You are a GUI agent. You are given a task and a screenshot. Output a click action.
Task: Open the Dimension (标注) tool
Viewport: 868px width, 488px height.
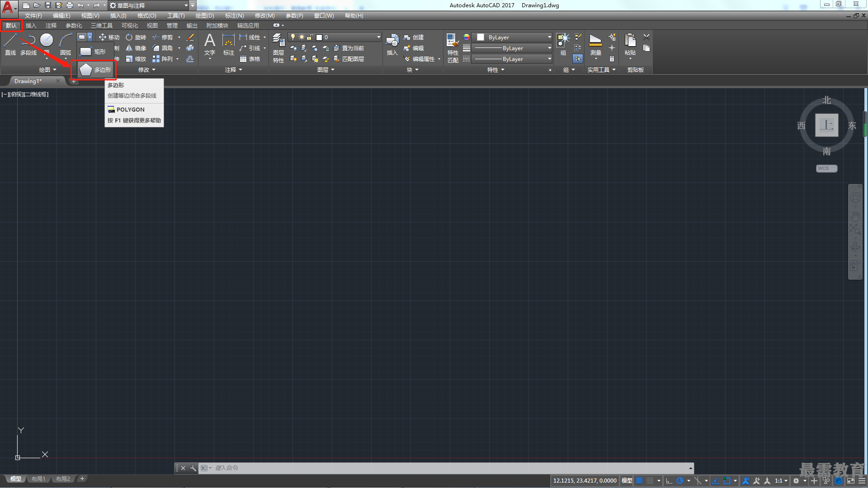pos(229,45)
